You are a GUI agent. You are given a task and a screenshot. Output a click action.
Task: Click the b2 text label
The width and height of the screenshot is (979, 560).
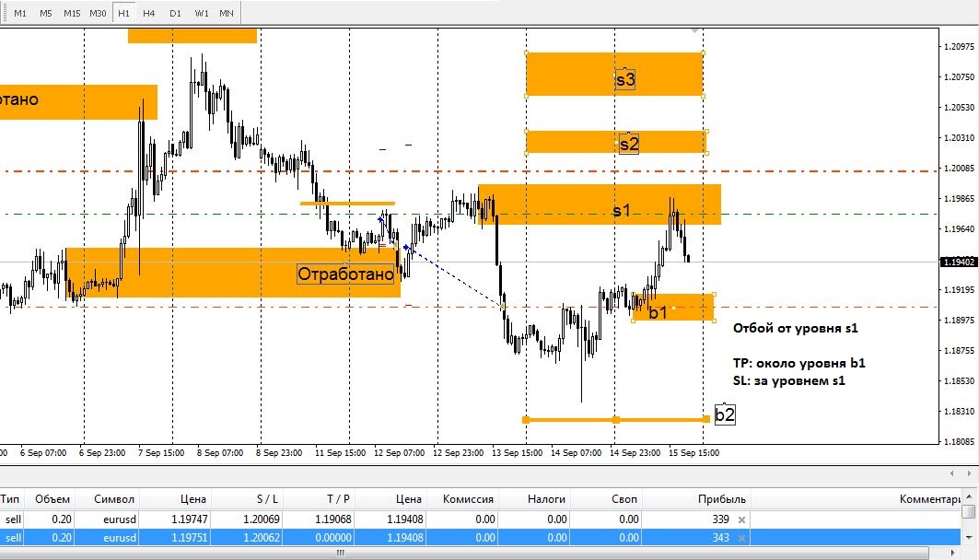point(725,414)
